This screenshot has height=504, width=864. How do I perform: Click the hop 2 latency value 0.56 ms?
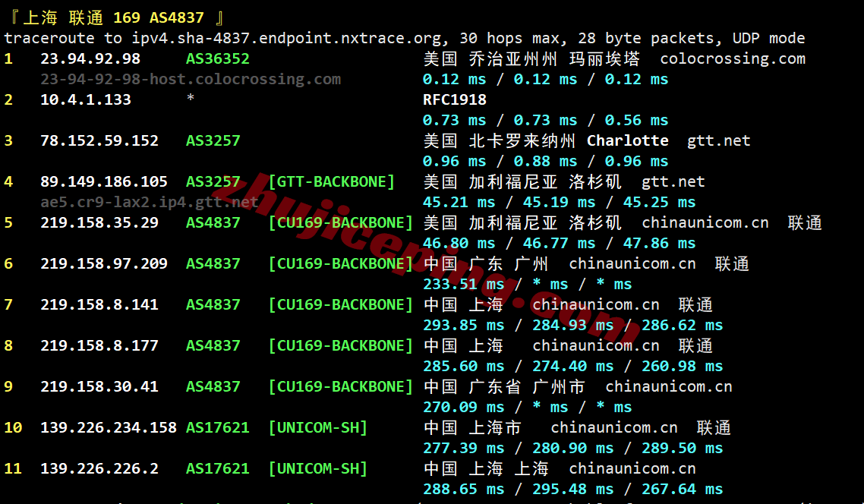pos(636,120)
